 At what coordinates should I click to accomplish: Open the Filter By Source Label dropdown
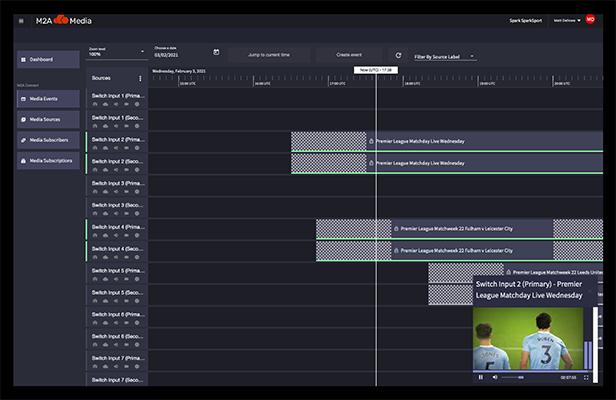coord(444,56)
